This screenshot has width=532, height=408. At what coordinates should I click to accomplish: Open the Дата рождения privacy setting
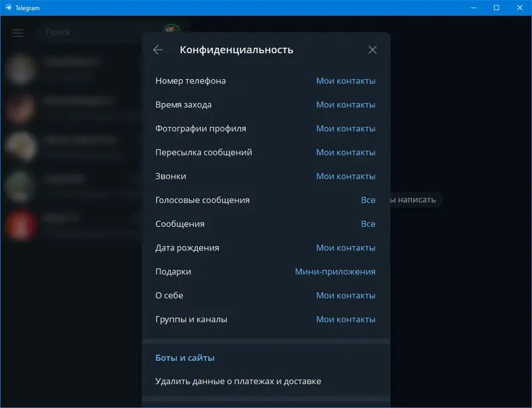pos(265,248)
